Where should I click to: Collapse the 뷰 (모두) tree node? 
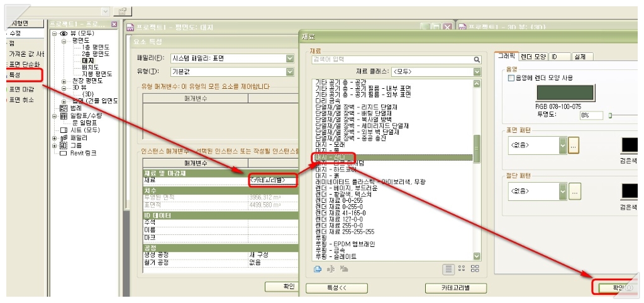pyautogui.click(x=54, y=34)
